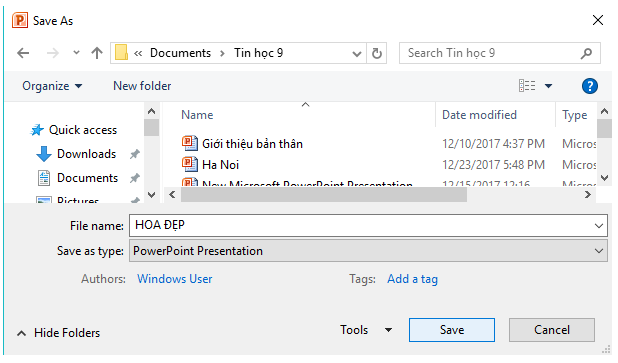Open Help with the question mark icon
618x363 pixels.
(x=590, y=86)
